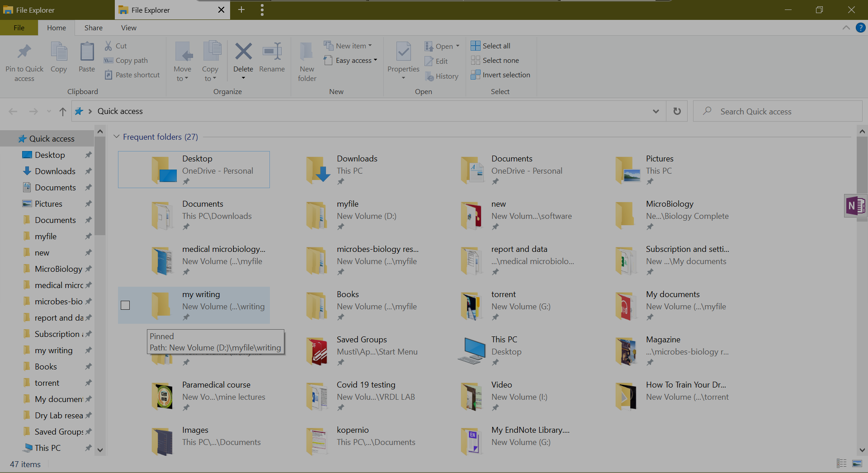Image resolution: width=868 pixels, height=473 pixels.
Task: Refresh the view with the refresh icon
Action: pyautogui.click(x=676, y=111)
